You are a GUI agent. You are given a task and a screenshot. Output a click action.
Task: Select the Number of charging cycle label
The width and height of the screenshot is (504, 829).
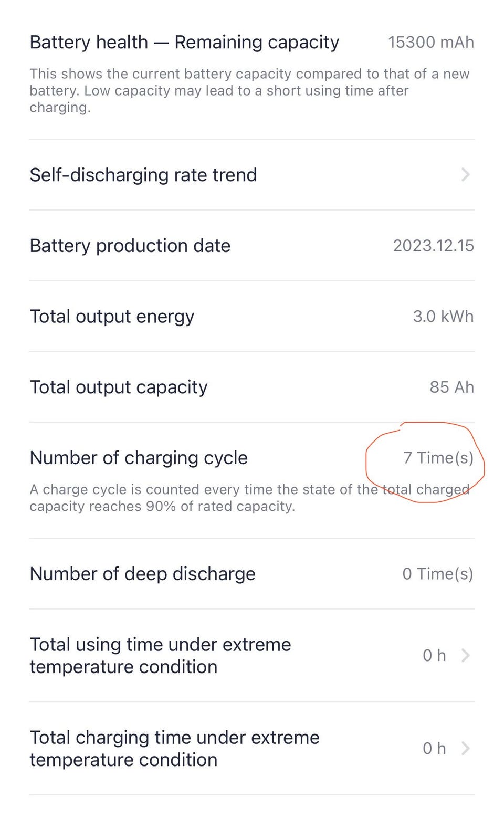click(139, 458)
